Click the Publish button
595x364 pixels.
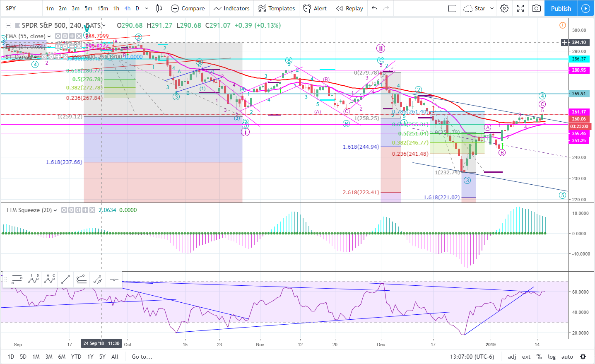[561, 8]
